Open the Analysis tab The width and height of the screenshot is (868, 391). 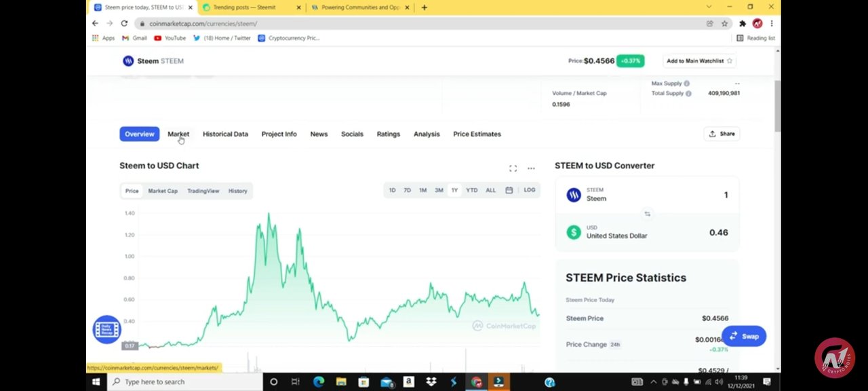pos(427,134)
